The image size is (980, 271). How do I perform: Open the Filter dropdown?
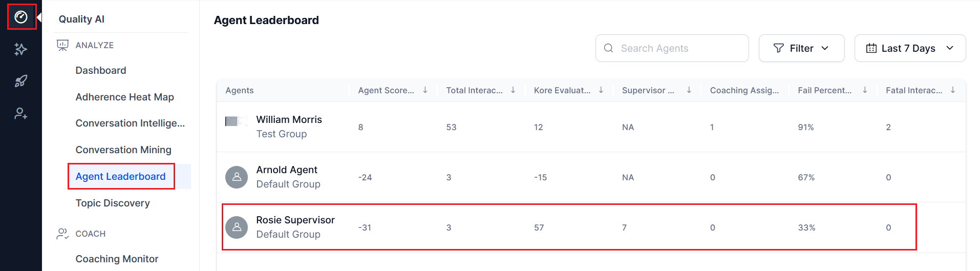(x=801, y=48)
